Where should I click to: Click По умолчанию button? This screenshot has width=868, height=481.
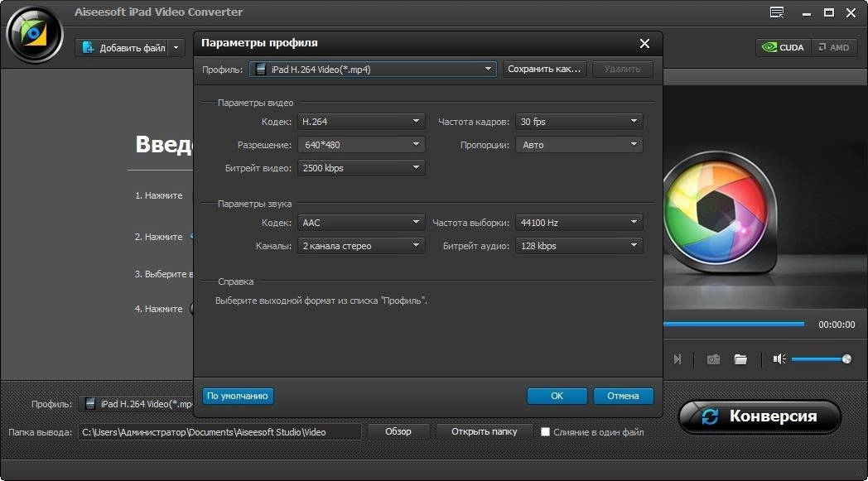click(238, 396)
